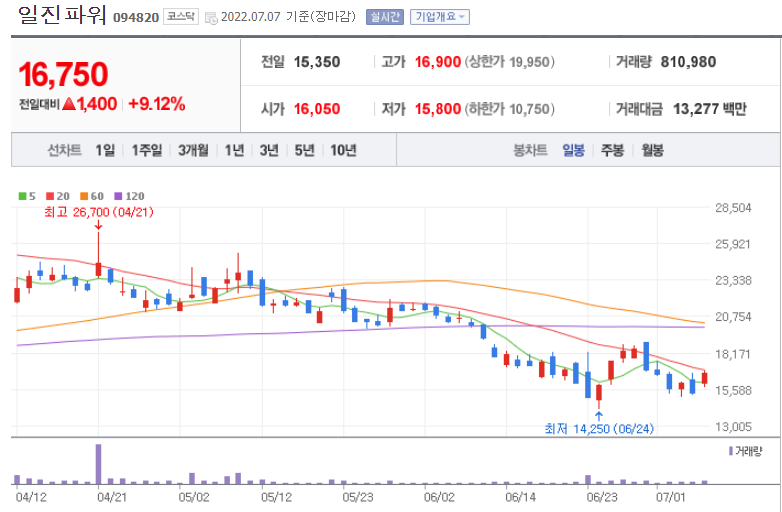Screen dimensions: 782x512
Task: Click the 전일 value 15,350
Action: tap(317, 62)
